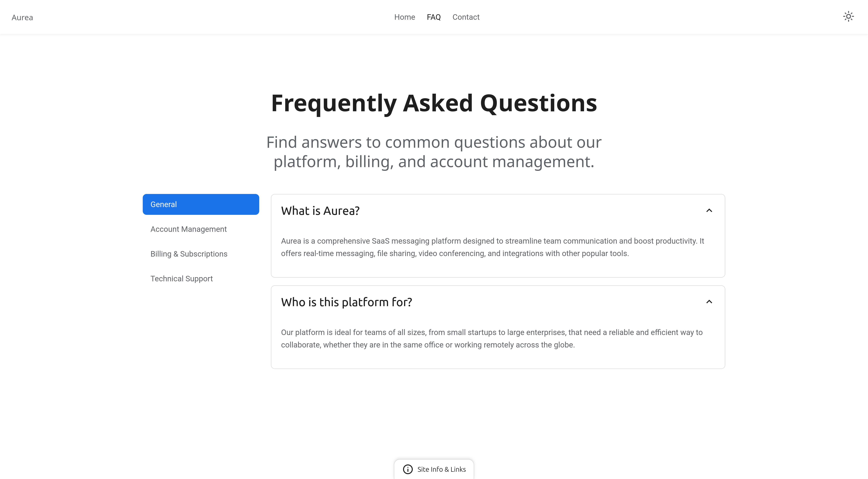Click the Aurea brand logo text

(x=22, y=17)
